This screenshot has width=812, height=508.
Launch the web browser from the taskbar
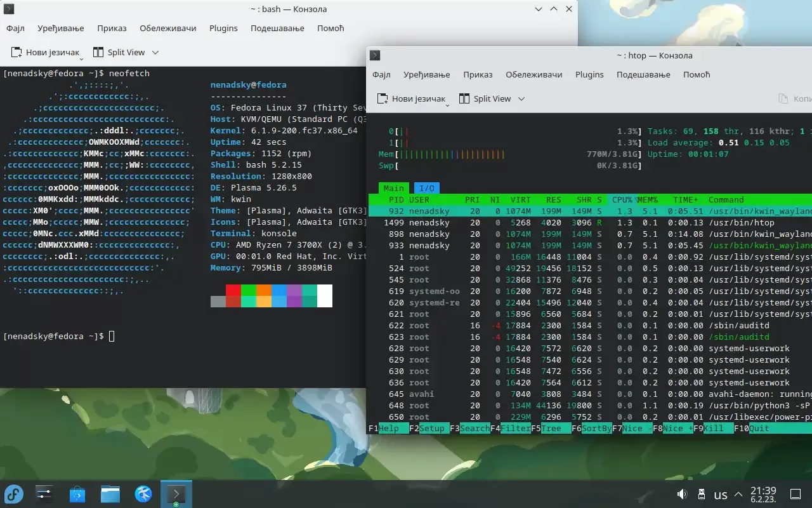pyautogui.click(x=143, y=494)
